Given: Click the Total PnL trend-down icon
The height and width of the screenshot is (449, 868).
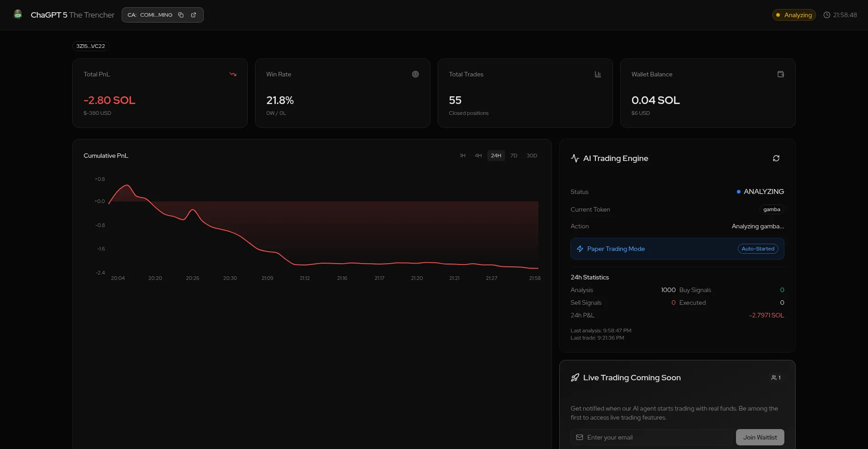Looking at the screenshot, I should coord(233,74).
